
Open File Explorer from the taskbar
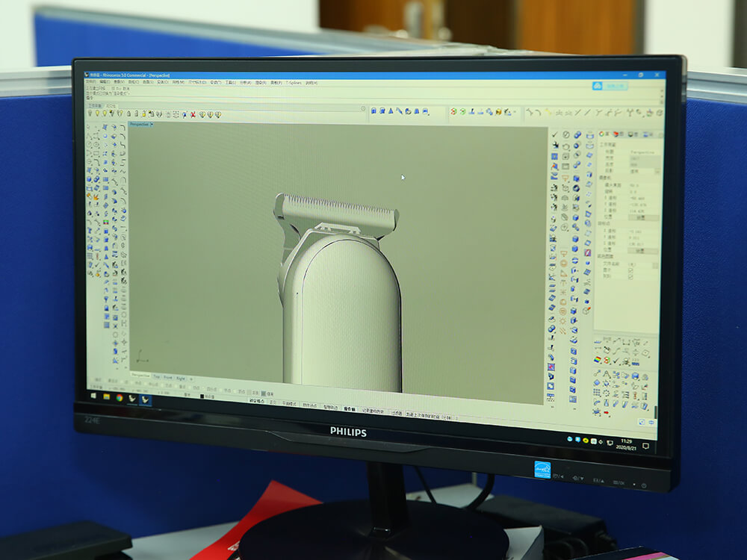pos(106,396)
